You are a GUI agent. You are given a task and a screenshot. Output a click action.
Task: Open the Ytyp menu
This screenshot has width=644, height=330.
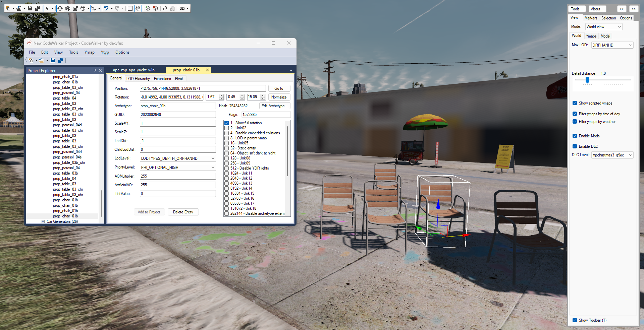[105, 52]
